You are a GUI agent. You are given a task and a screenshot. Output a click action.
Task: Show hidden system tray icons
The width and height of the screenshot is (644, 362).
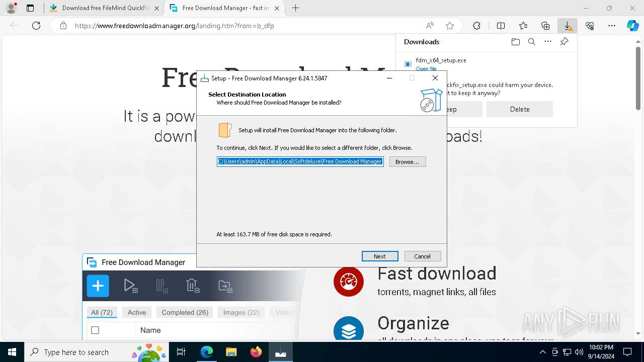click(x=543, y=352)
